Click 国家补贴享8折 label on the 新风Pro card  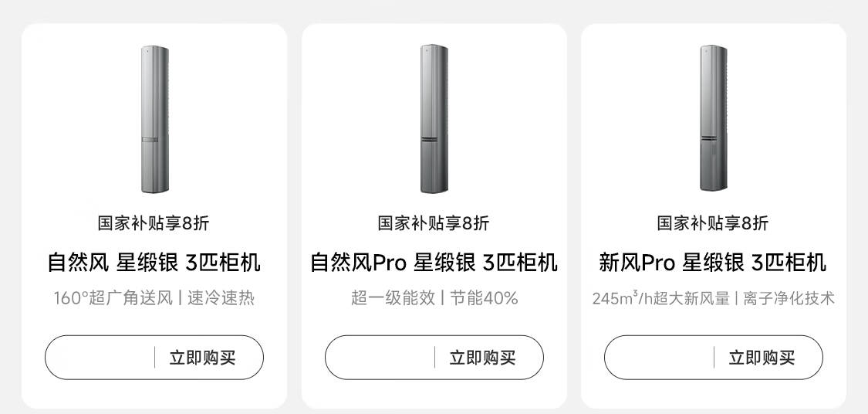713,223
